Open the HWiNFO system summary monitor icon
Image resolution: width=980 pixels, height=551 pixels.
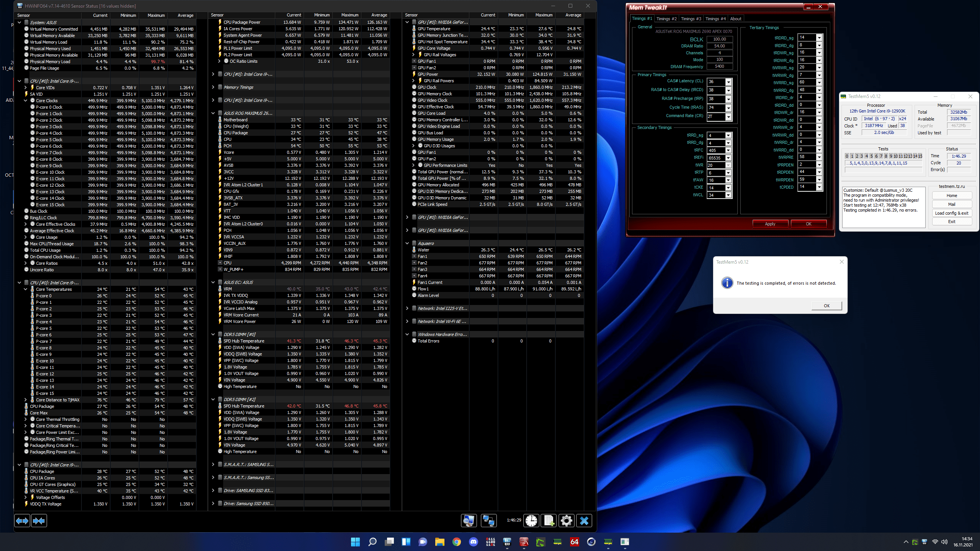469,521
